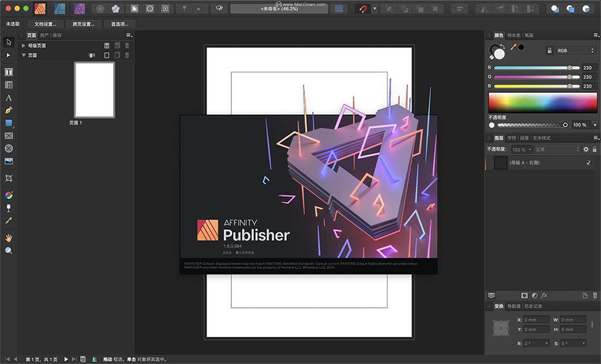Select the none color swatch indicator
The height and width of the screenshot is (364, 601).
pyautogui.click(x=492, y=58)
